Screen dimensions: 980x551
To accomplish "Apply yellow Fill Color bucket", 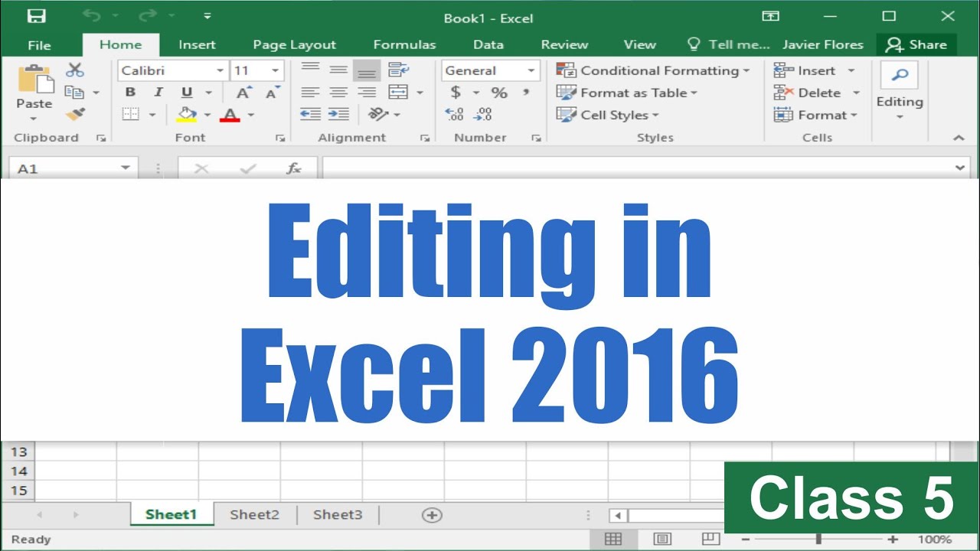I will click(x=187, y=115).
